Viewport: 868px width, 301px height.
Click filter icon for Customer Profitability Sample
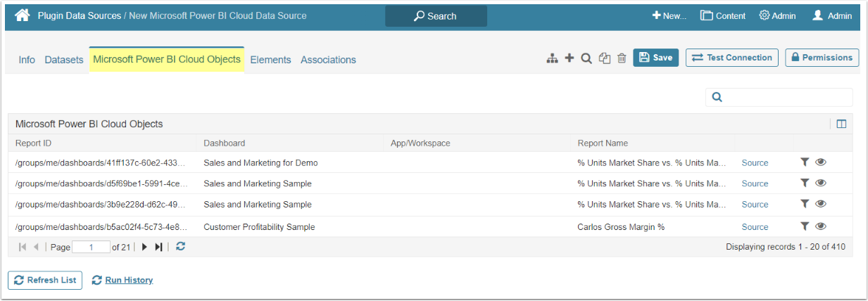coord(805,226)
